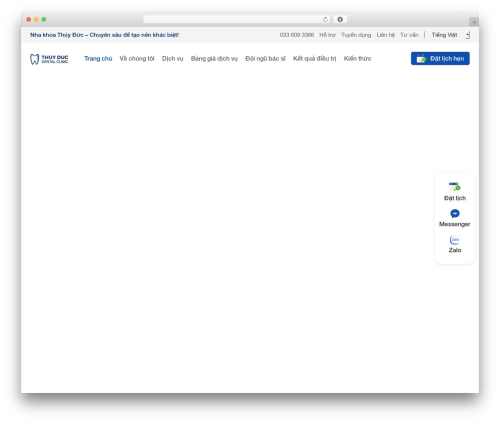Click the Đặt lịch hẹn button
Viewport: 500px width, 423px height.
(440, 59)
